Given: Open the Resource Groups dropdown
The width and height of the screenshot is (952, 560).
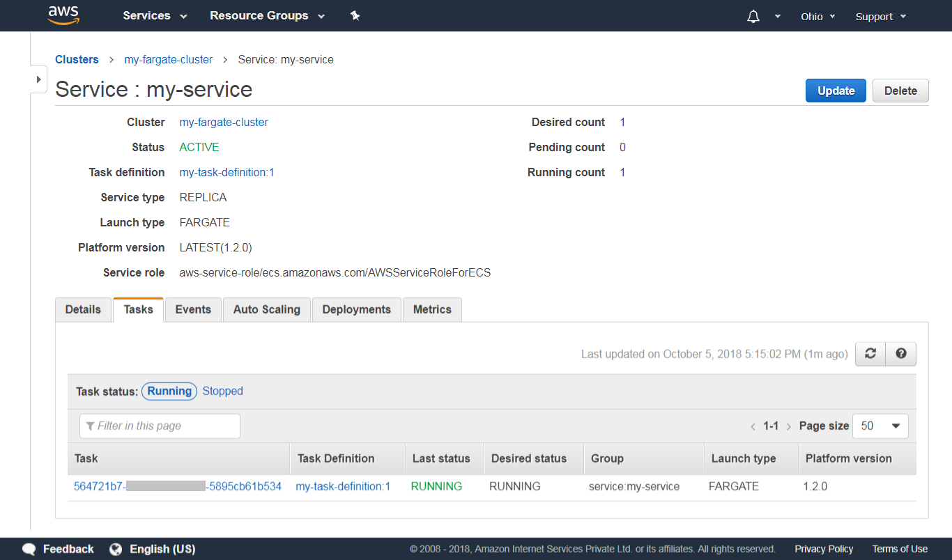Looking at the screenshot, I should (x=268, y=16).
